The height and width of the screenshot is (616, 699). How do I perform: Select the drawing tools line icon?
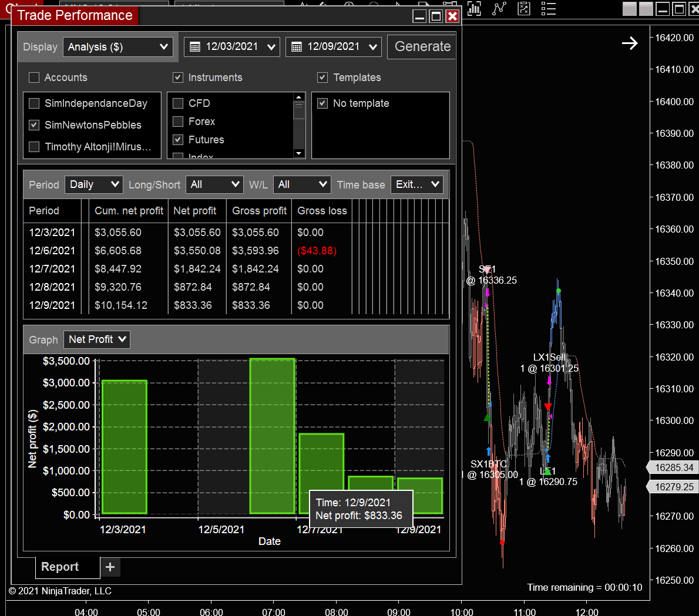coord(499,9)
